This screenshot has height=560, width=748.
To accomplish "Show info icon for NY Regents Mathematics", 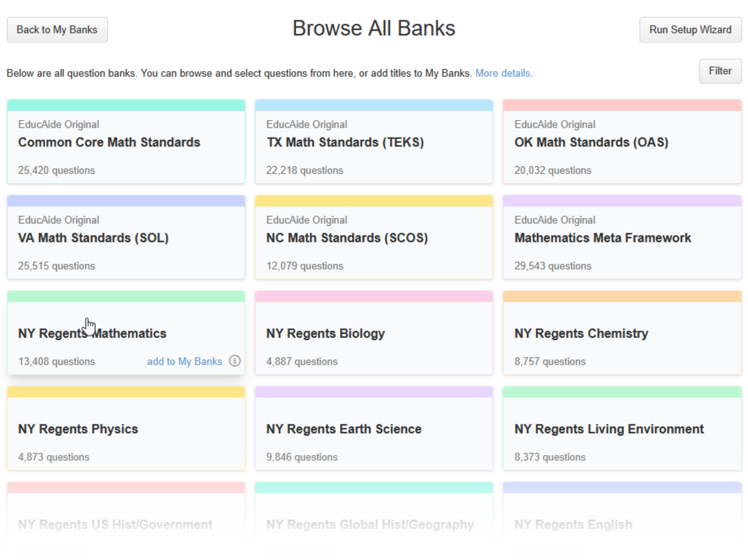I will click(235, 361).
